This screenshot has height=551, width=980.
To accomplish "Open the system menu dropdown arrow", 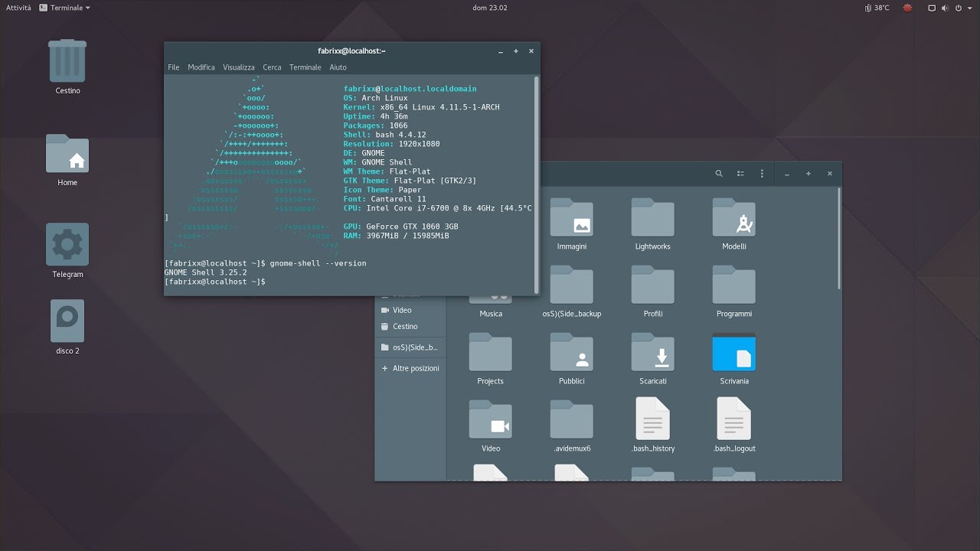I will (x=971, y=8).
